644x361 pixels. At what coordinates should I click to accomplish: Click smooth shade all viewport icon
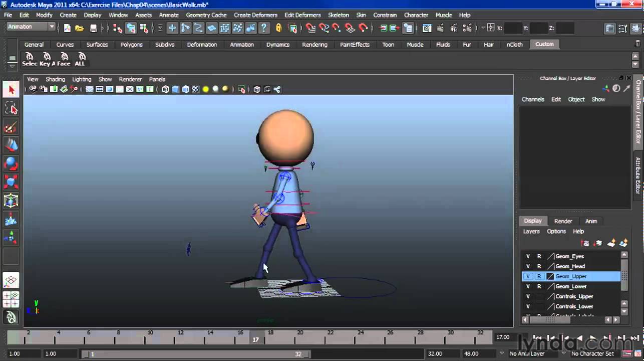[x=175, y=89]
